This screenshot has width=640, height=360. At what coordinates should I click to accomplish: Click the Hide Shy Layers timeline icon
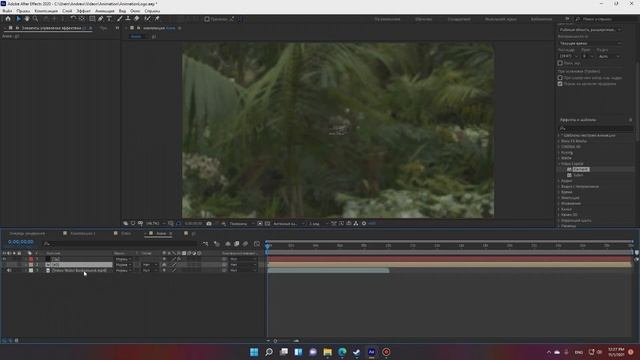click(x=228, y=244)
